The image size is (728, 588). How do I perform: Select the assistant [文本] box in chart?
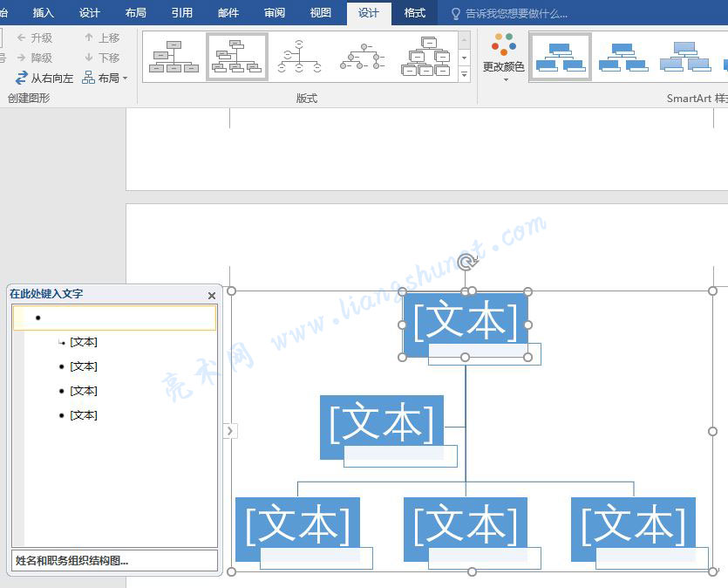click(x=382, y=421)
